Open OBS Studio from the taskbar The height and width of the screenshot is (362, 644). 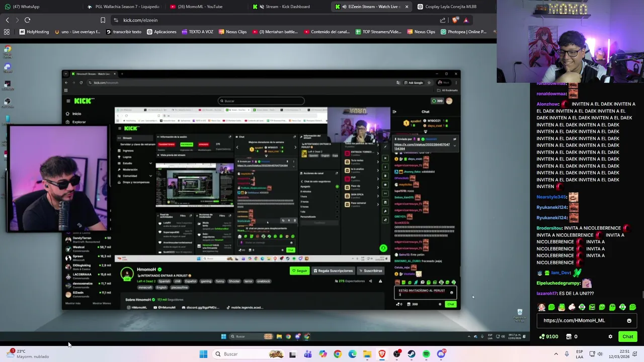click(397, 354)
